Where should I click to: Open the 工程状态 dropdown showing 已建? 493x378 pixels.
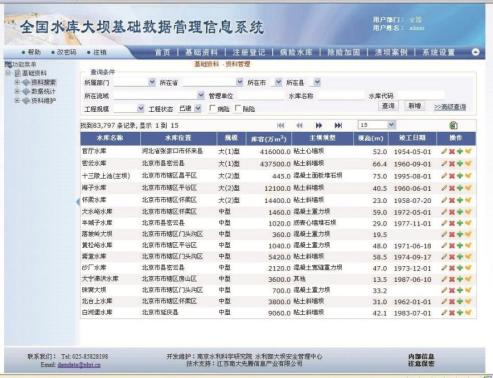point(198,108)
